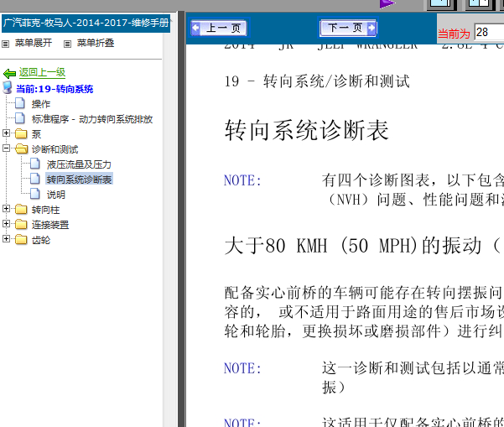Open the 操作 document
This screenshot has width=504, height=427.
coord(41,104)
